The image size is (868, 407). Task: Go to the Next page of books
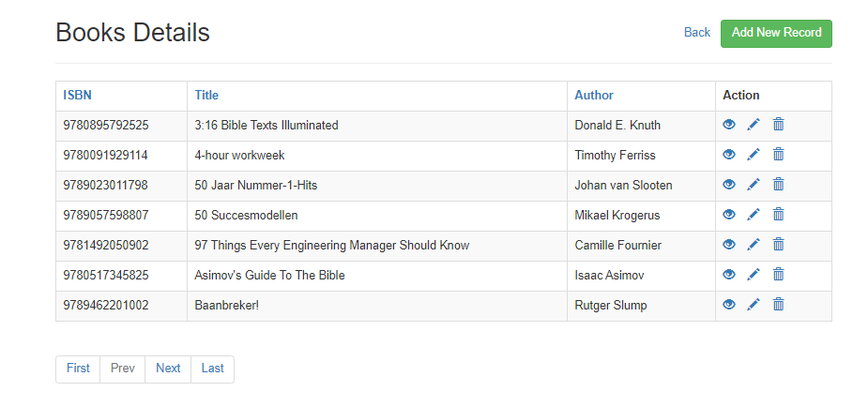point(168,369)
